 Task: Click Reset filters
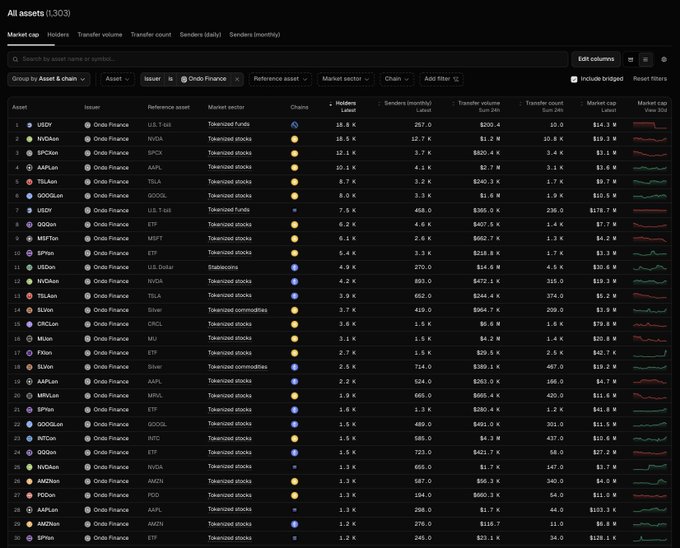click(x=650, y=79)
